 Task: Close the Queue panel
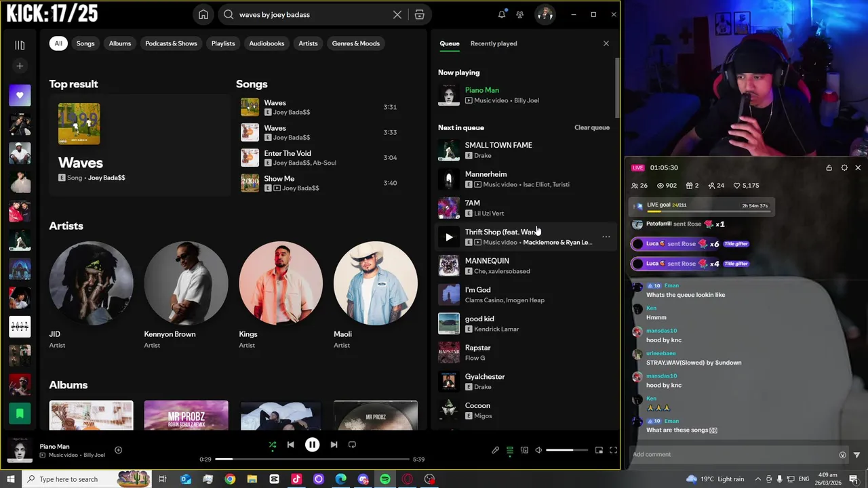click(x=606, y=43)
